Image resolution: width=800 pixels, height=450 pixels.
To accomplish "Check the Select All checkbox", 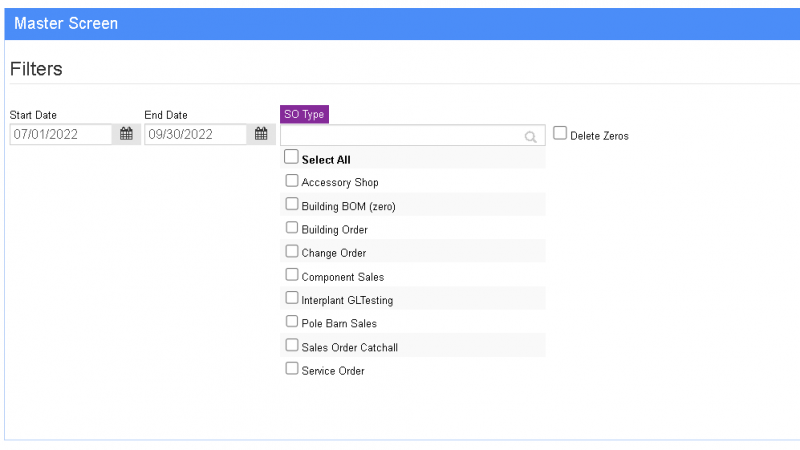I will pos(291,157).
